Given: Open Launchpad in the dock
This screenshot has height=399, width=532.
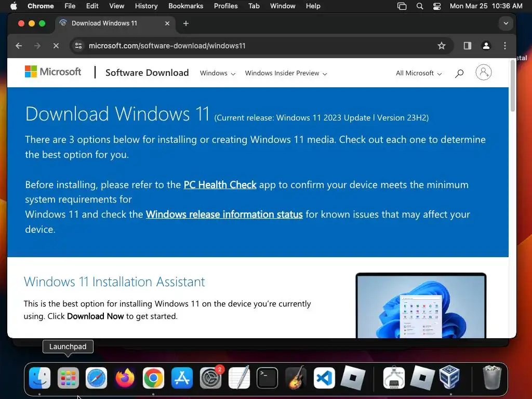Looking at the screenshot, I should coord(68,378).
